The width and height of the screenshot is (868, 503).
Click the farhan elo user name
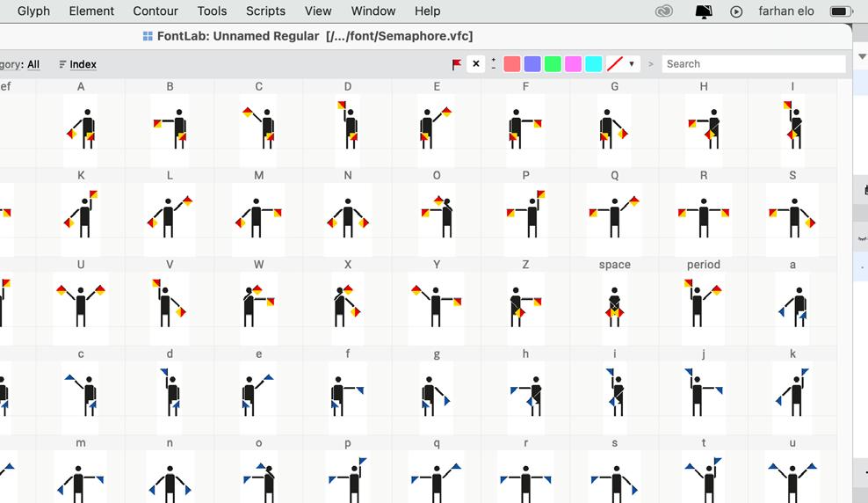click(786, 11)
